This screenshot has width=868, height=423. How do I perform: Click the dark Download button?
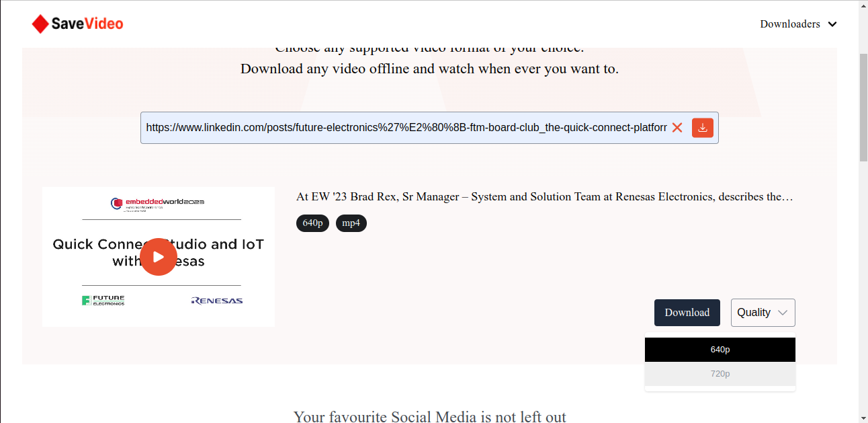(687, 313)
